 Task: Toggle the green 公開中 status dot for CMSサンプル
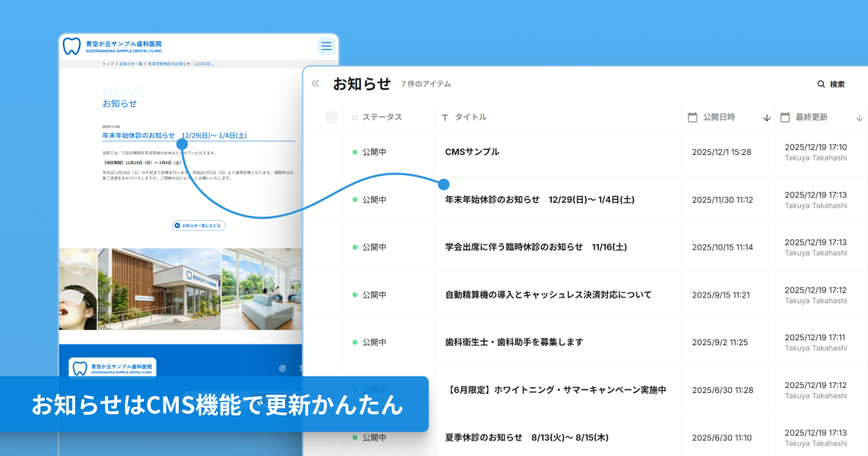point(352,152)
